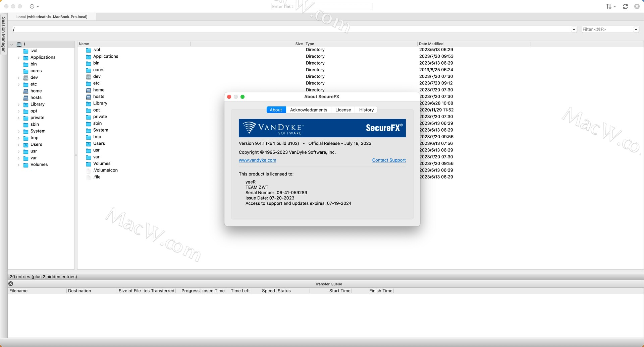Click the Start Time column header
Viewport: 644px width, 347px height.
pyautogui.click(x=331, y=291)
